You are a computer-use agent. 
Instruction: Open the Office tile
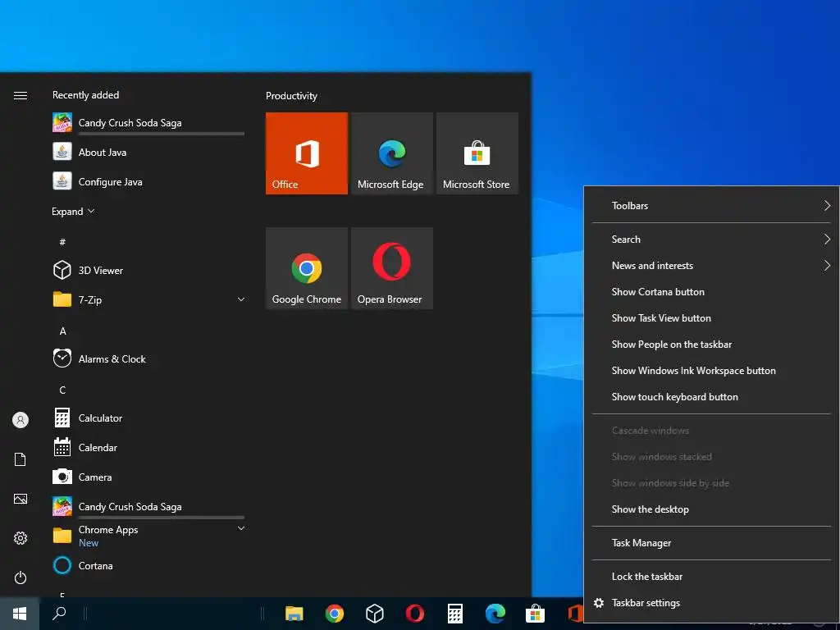pyautogui.click(x=307, y=153)
